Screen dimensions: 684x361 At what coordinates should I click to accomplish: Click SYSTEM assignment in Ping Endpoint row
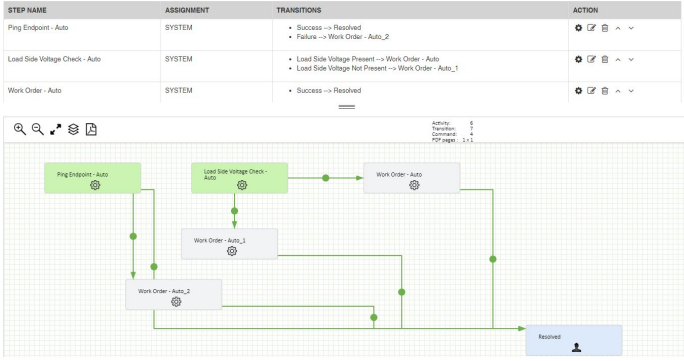pyautogui.click(x=178, y=27)
